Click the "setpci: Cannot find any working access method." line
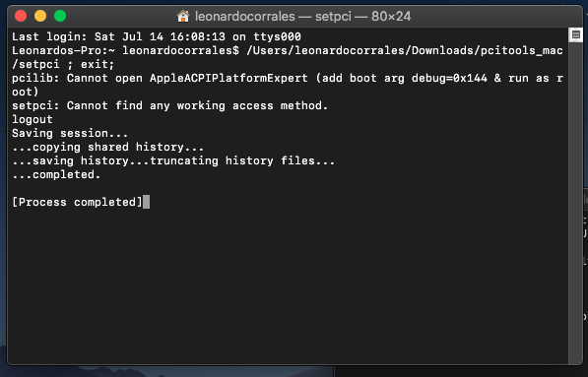 point(169,105)
